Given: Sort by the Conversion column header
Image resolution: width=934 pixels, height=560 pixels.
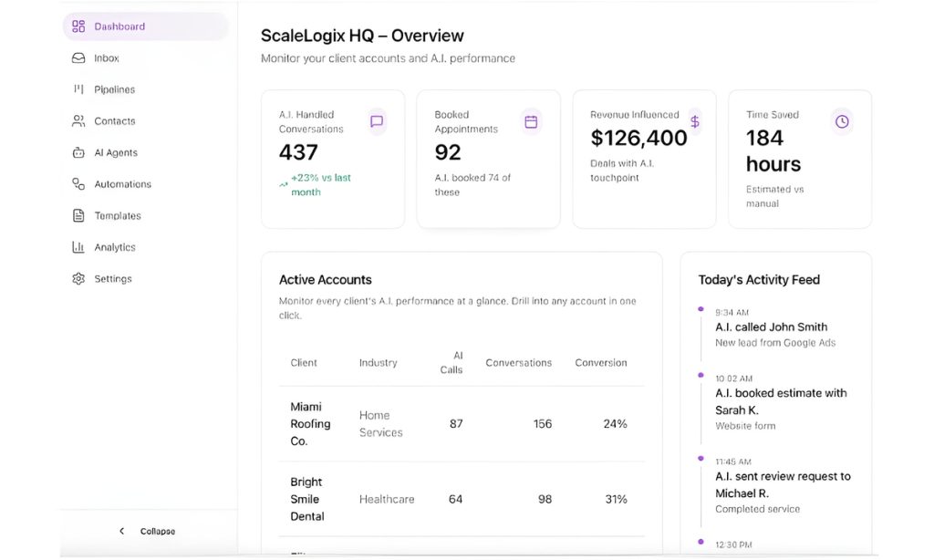Looking at the screenshot, I should point(600,363).
